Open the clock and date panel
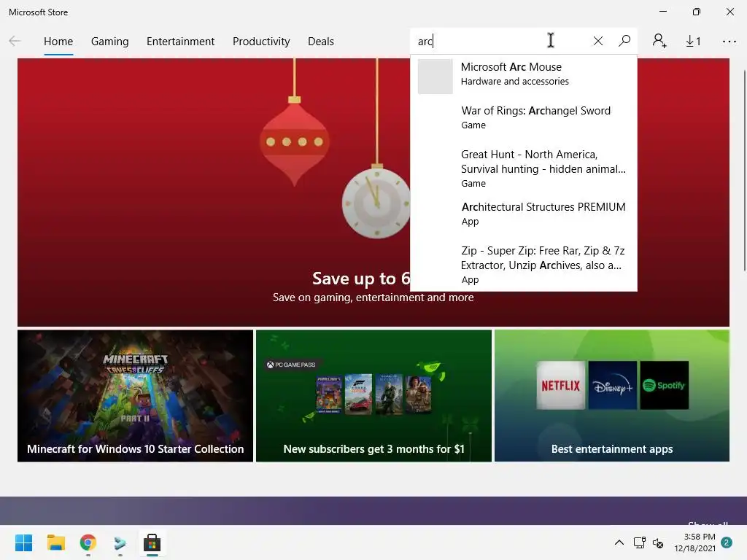747x560 pixels. click(694, 542)
